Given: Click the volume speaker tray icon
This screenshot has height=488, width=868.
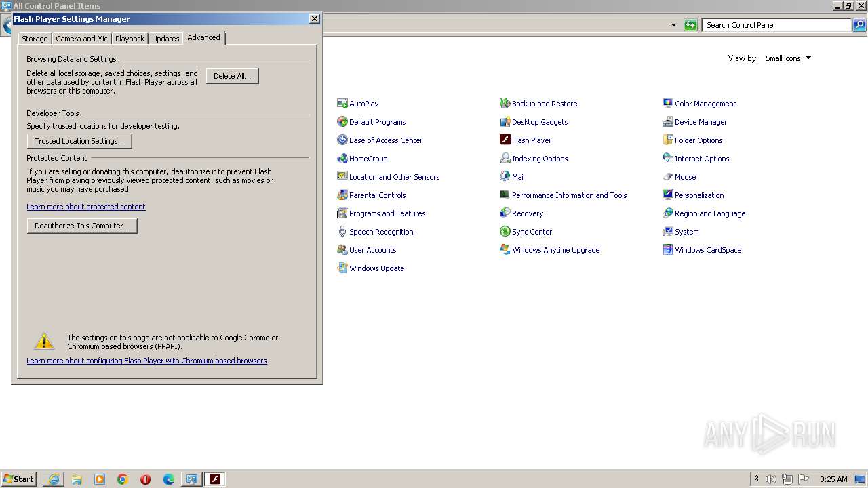Looking at the screenshot, I should click(x=771, y=479).
